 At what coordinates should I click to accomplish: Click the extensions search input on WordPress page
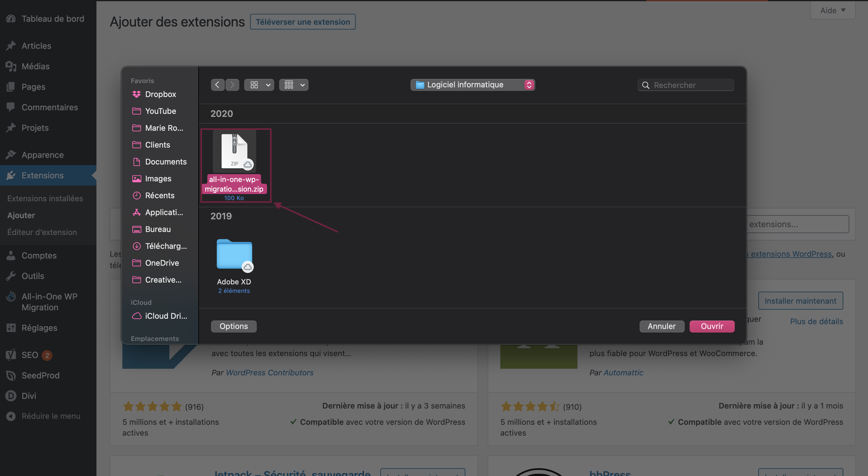pyautogui.click(x=797, y=224)
